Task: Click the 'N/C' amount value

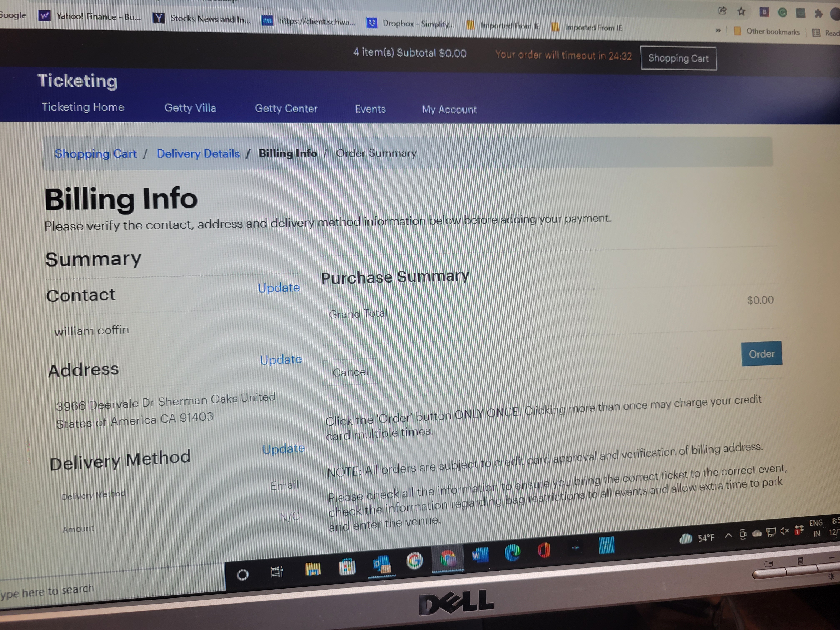Action: click(289, 517)
